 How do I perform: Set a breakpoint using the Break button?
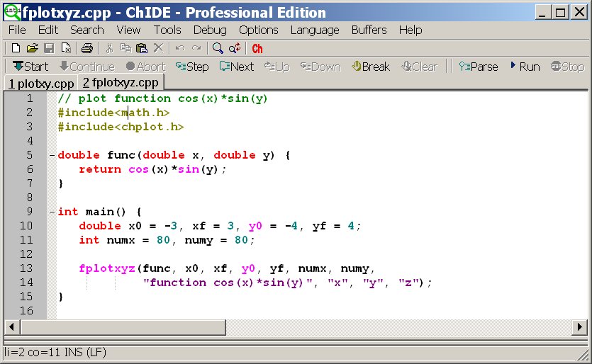click(371, 67)
